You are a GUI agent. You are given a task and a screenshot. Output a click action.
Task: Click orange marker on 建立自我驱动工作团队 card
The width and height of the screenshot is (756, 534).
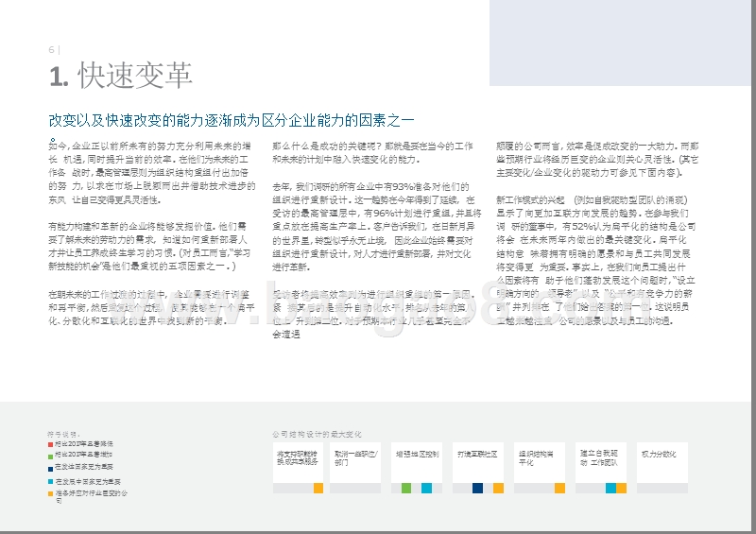[x=622, y=488]
